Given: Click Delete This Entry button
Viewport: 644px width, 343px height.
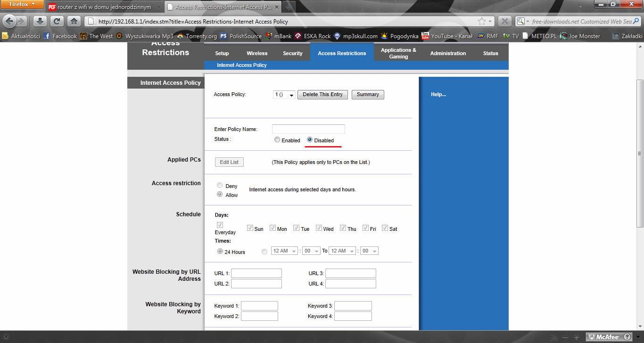Looking at the screenshot, I should 322,95.
